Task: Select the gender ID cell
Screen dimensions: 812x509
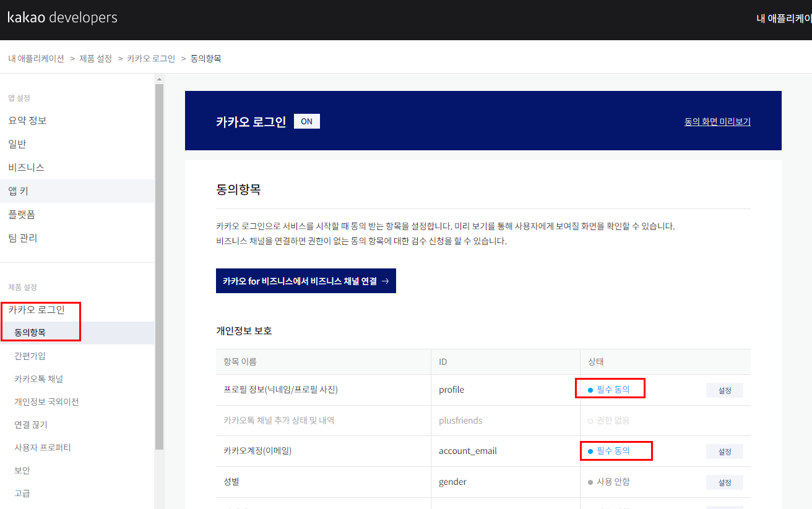Action: (506, 482)
